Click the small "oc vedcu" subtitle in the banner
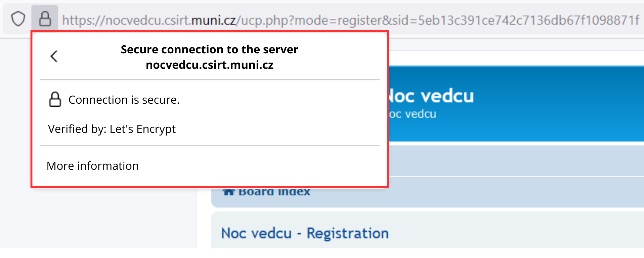The image size is (644, 258). [x=413, y=114]
